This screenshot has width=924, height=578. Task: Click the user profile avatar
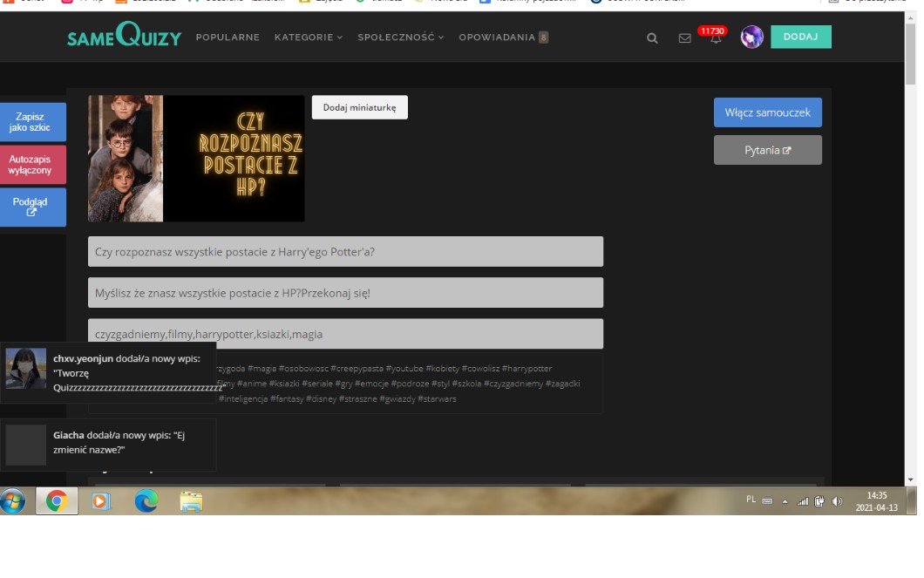tap(751, 37)
